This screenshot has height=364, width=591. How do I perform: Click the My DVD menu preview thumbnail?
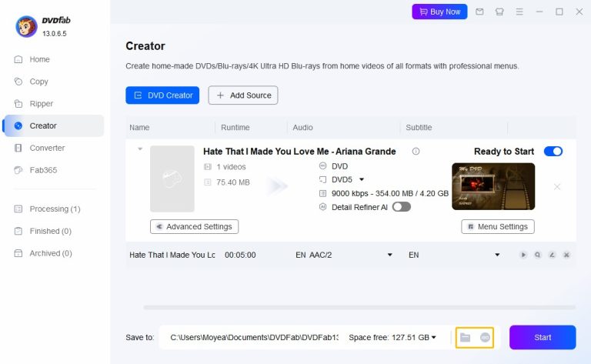[x=493, y=186]
